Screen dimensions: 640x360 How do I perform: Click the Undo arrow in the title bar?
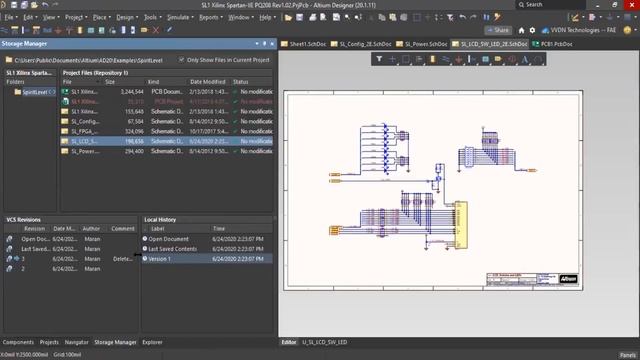pos(45,5)
